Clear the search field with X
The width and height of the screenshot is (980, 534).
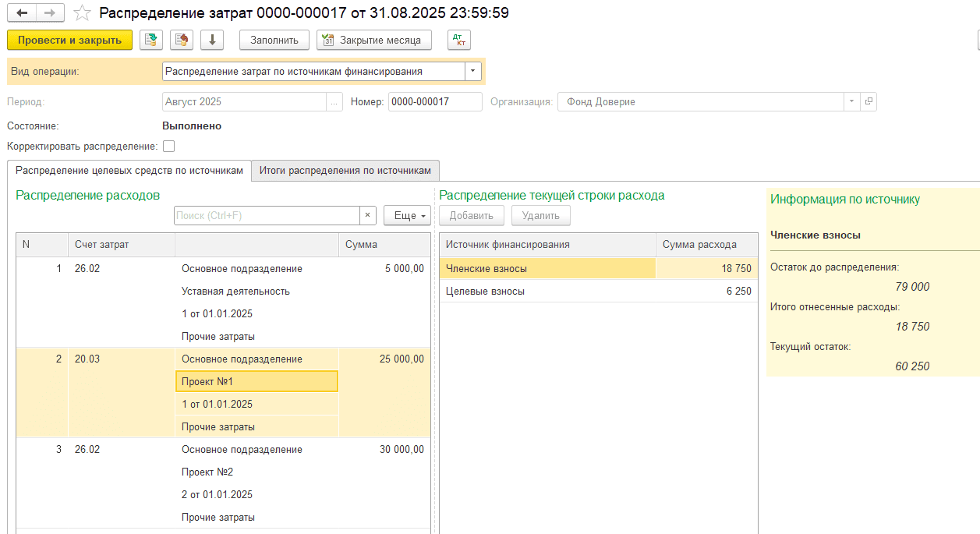coord(368,216)
